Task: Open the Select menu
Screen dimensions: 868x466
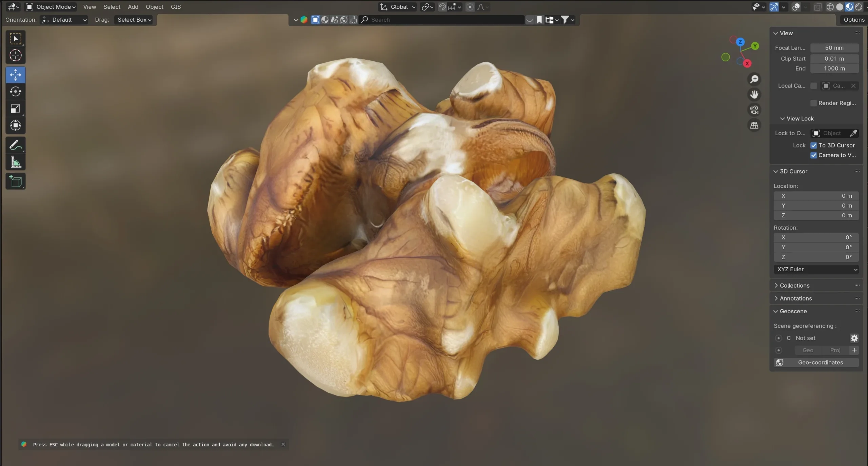Action: coord(112,7)
